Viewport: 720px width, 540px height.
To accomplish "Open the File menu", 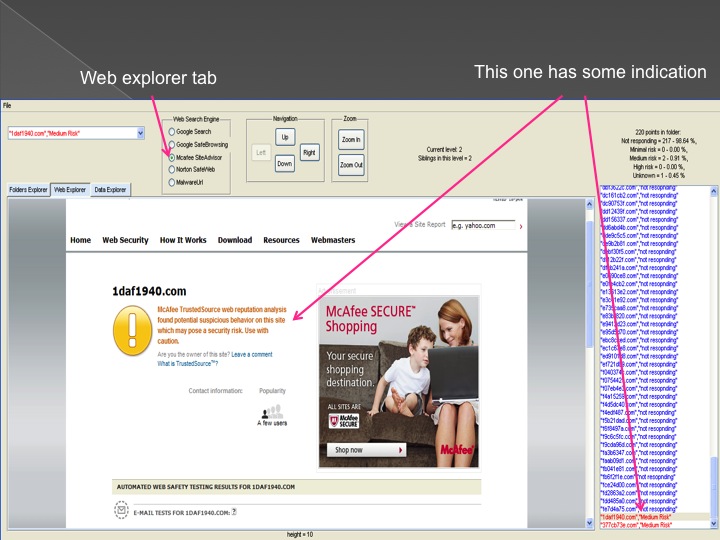I will click(x=7, y=106).
